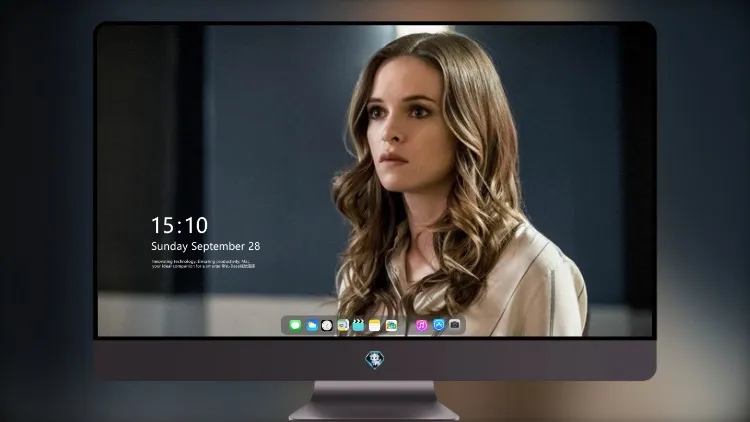This screenshot has height=422, width=750.
Task: Launch the Clock app from dock
Action: pyautogui.click(x=327, y=326)
